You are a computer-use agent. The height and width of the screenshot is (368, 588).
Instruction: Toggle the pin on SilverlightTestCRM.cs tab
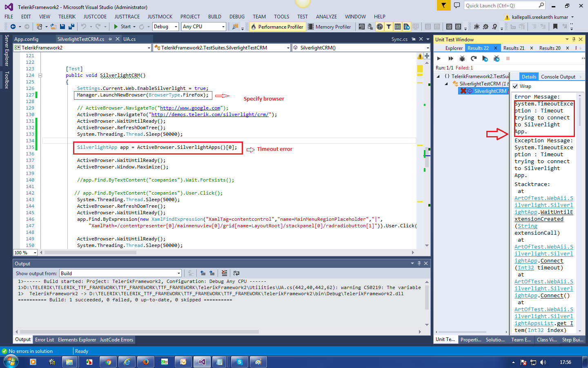(110, 39)
